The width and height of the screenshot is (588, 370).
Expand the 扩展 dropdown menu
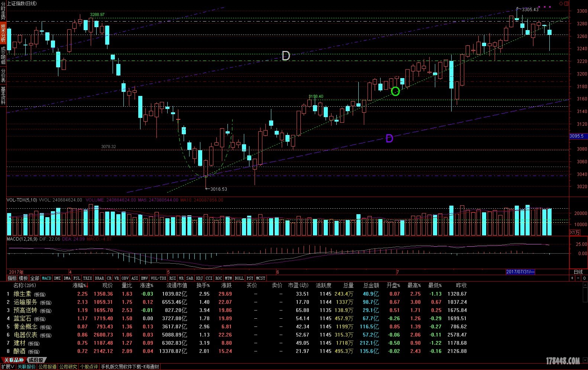click(8, 367)
